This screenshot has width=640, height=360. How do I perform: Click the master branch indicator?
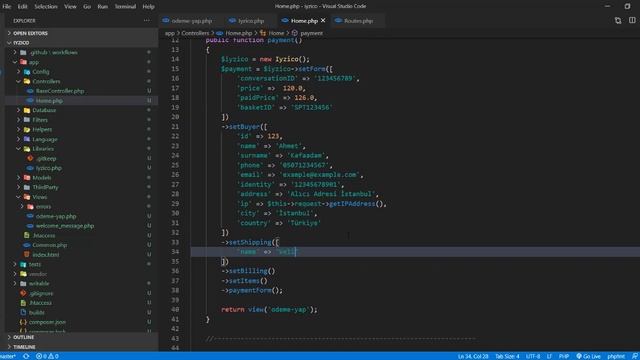[x=8, y=356]
